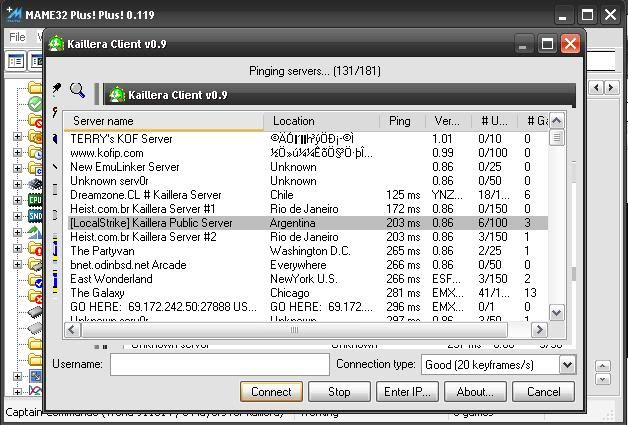This screenshot has width=628, height=425.
Task: Select "Heist.com.br Kaillera Server #2" row
Action: (x=307, y=237)
